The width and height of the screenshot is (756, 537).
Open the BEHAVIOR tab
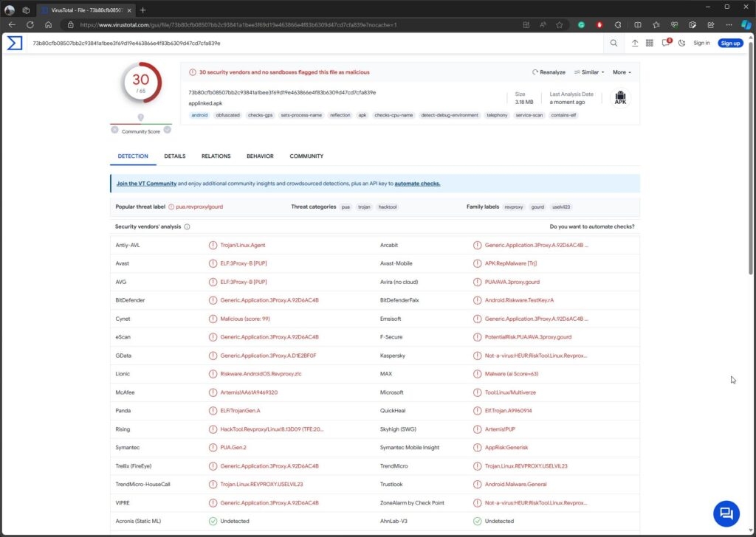tap(260, 156)
